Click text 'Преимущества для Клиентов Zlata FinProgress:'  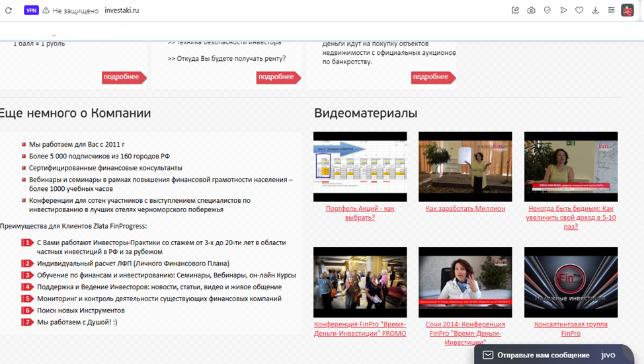73,226
